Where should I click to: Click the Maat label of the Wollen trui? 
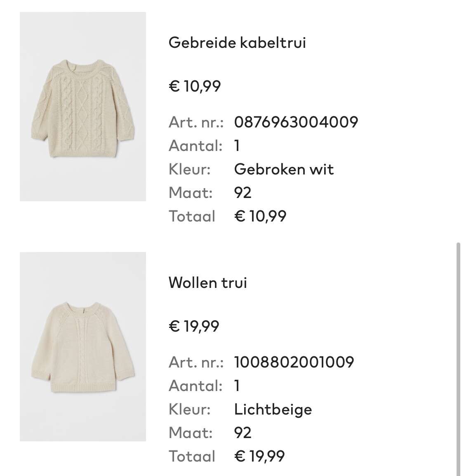(190, 433)
